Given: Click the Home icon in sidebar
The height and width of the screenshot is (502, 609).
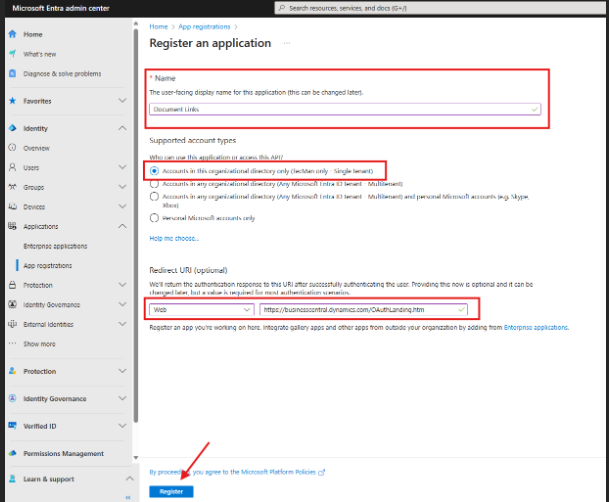Looking at the screenshot, I should click(11, 34).
